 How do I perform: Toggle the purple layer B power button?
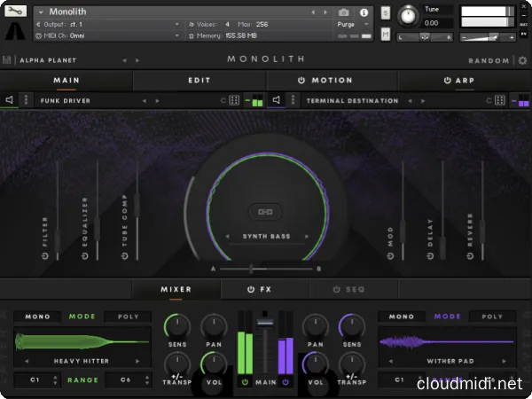[x=286, y=382]
